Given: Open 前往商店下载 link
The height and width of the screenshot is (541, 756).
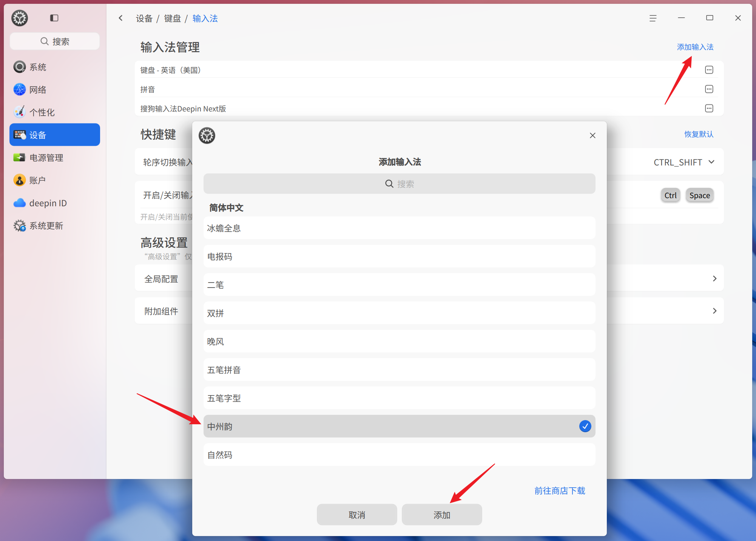Looking at the screenshot, I should coord(560,491).
